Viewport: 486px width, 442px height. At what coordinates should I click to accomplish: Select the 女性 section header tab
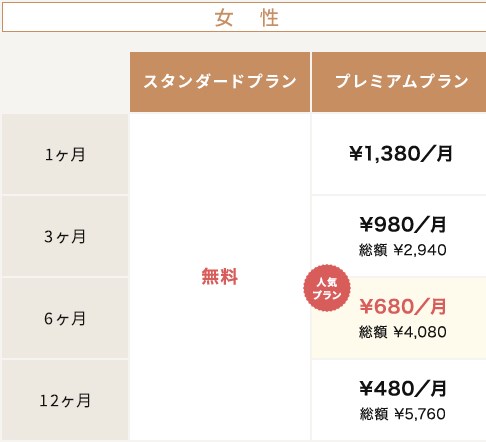[x=244, y=17]
